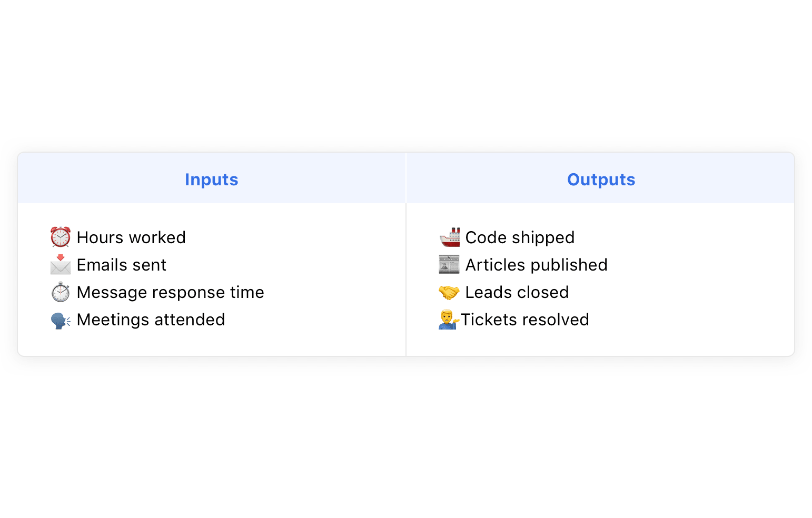Select the Outputs column header

[x=601, y=180]
